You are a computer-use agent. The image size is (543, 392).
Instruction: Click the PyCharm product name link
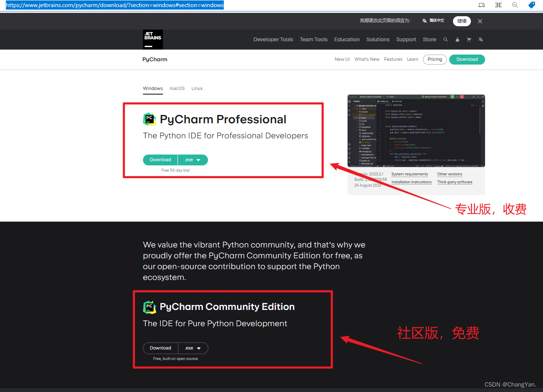[155, 60]
